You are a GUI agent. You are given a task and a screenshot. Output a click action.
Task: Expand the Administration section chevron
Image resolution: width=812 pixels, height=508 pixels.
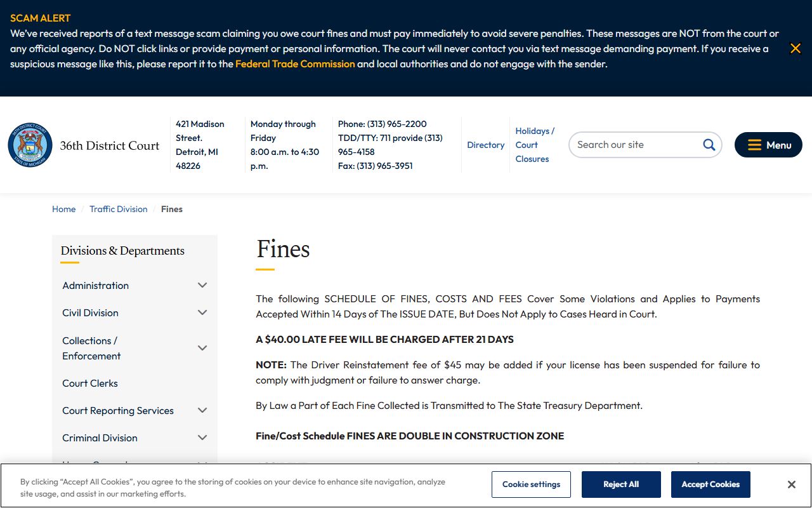click(202, 285)
